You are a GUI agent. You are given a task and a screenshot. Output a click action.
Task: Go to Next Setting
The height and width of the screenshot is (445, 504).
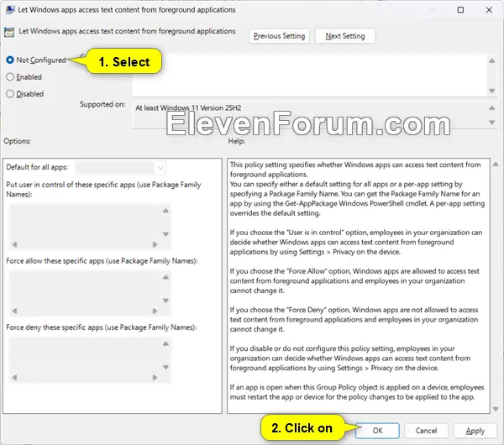click(345, 35)
